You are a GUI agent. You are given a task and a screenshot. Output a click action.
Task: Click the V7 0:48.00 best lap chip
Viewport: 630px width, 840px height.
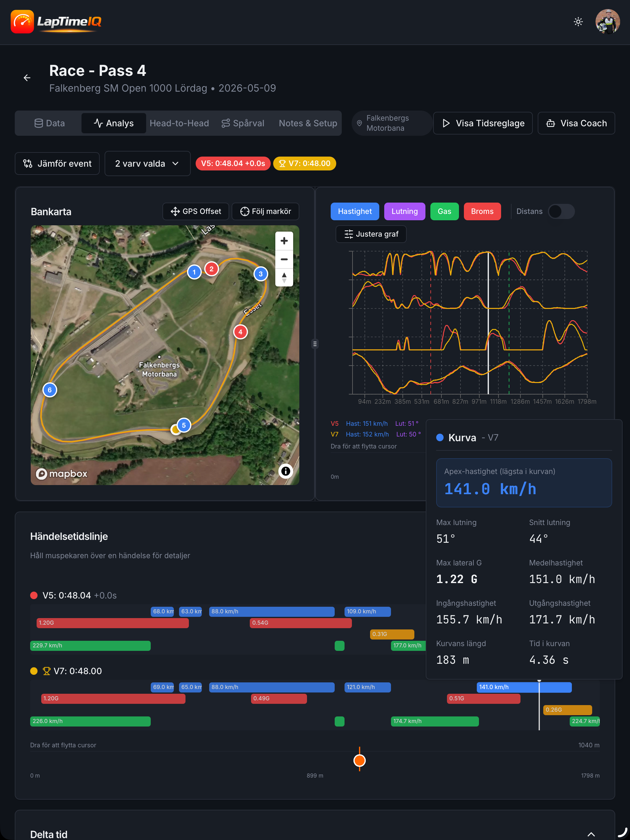tap(304, 164)
